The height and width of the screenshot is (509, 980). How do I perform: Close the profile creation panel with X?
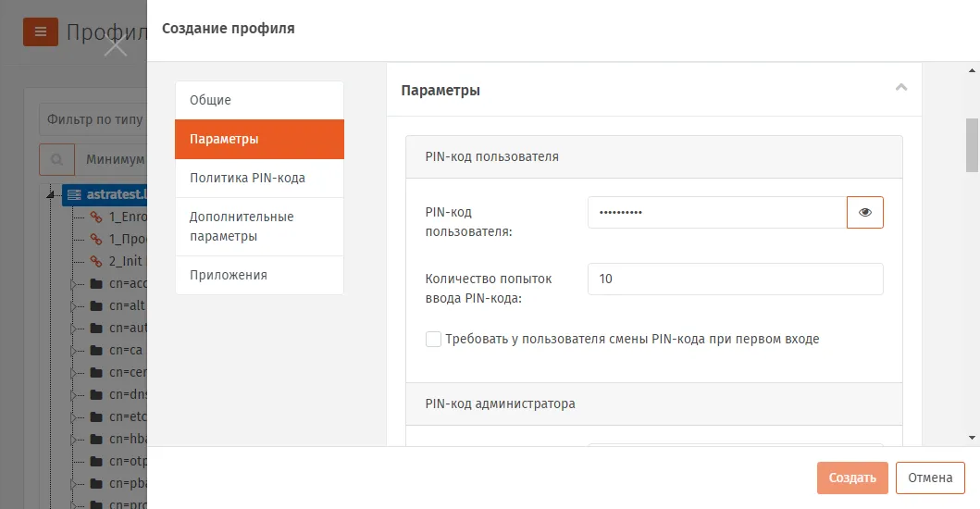point(116,46)
